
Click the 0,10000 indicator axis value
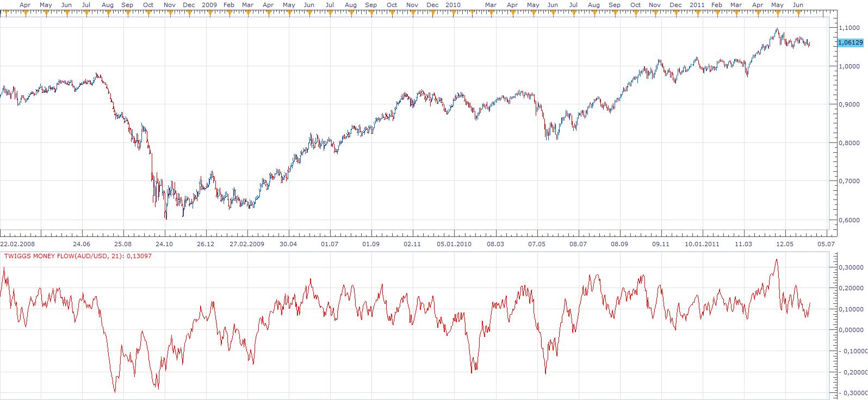[x=852, y=309]
